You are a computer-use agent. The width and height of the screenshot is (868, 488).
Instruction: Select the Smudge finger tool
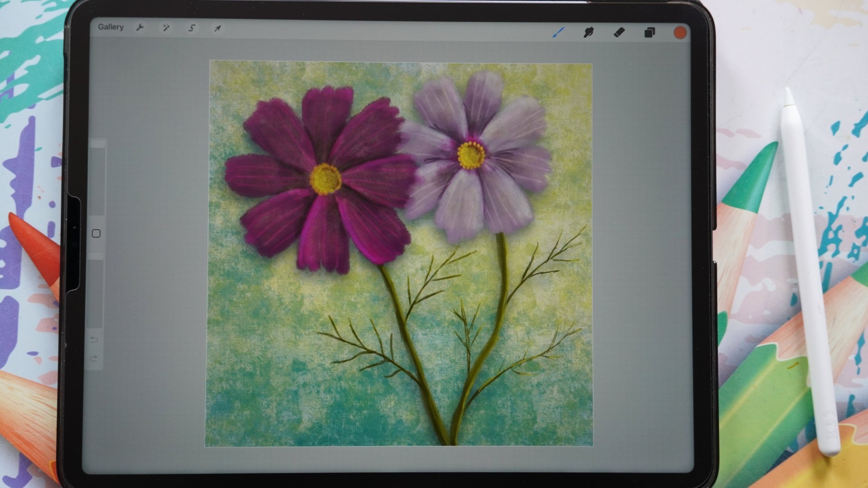click(x=589, y=32)
